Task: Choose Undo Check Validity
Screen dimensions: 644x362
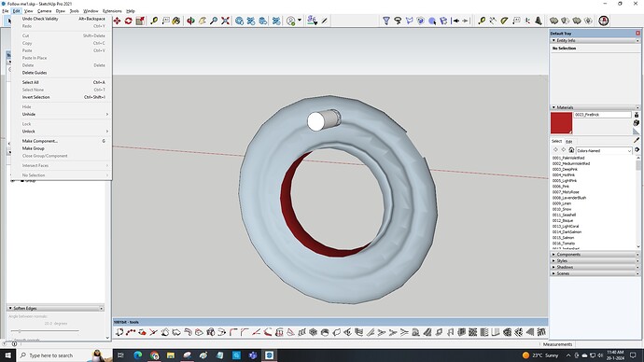Action: [62, 19]
